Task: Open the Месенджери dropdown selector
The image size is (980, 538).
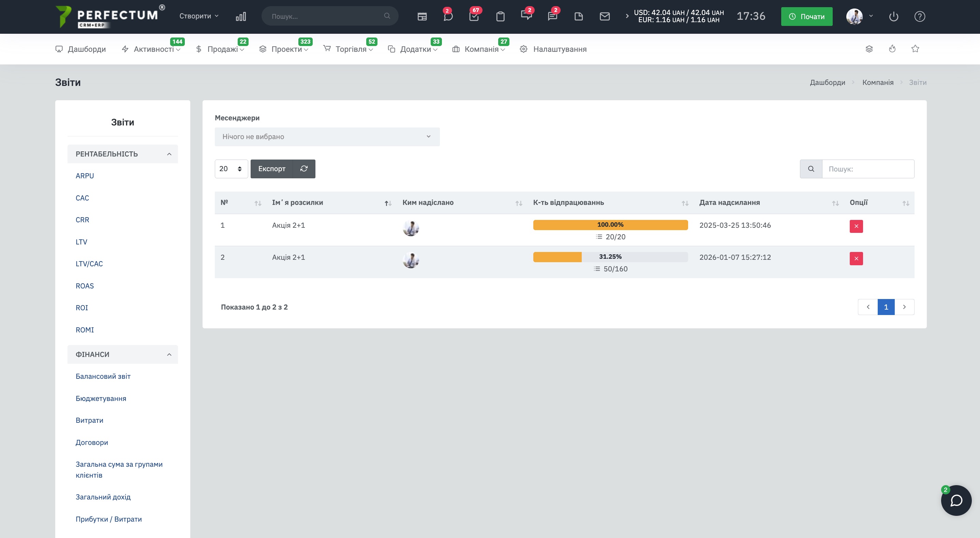Action: [x=327, y=137]
